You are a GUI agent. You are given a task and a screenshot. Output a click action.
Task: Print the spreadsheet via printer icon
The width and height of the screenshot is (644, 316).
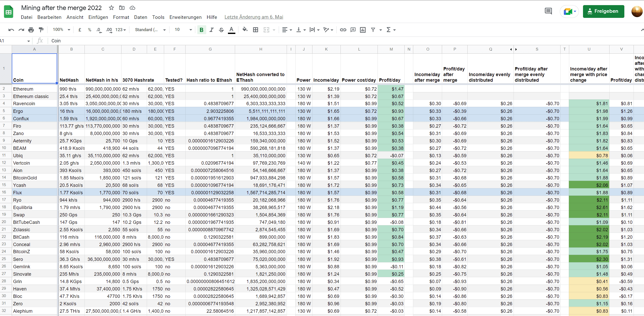coord(31,30)
